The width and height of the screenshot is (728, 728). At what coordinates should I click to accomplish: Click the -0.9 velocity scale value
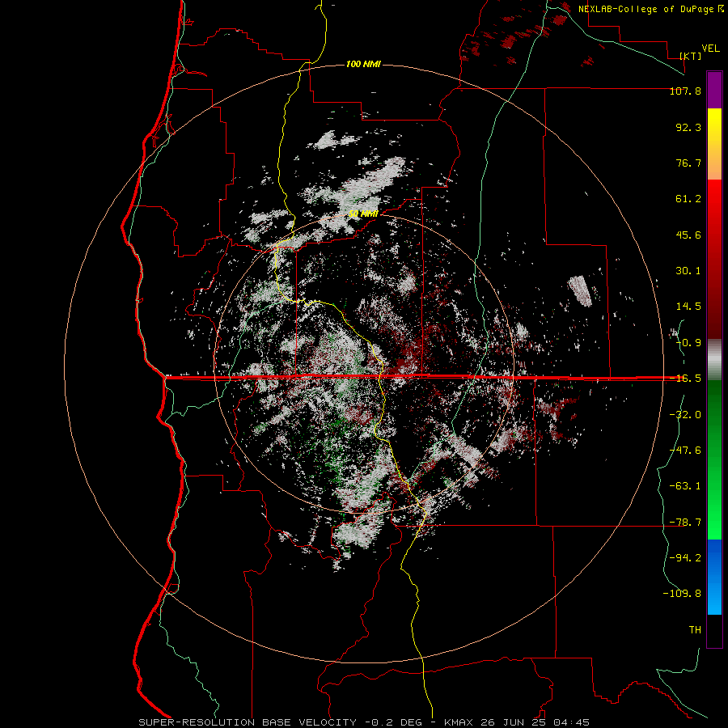coord(688,343)
